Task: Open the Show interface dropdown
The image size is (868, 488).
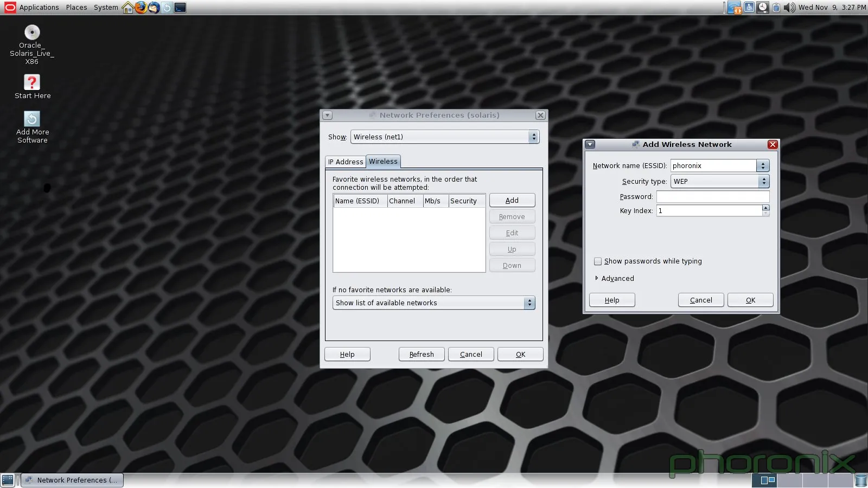Action: 444,137
